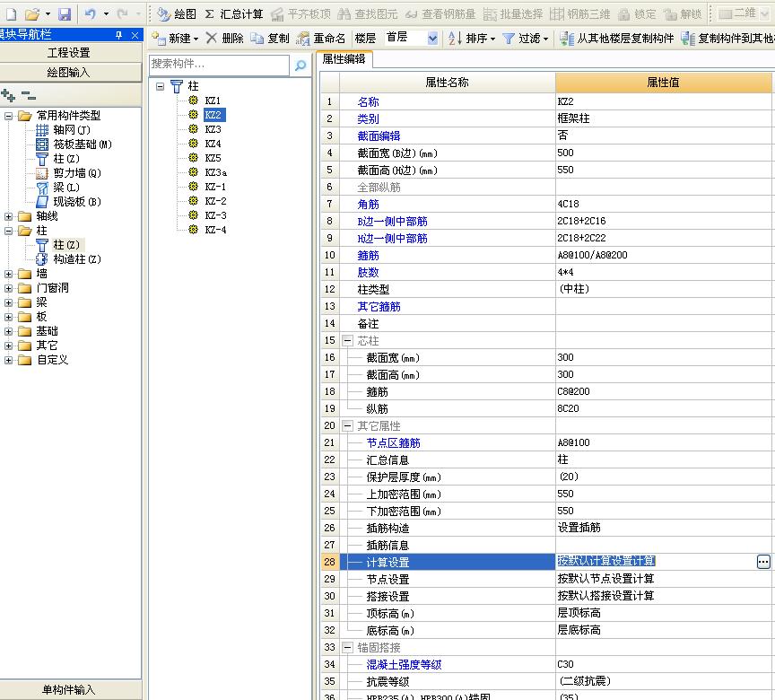Collapse the 柱 folder in navigator
Screen dimensions: 775x700
coord(8,231)
